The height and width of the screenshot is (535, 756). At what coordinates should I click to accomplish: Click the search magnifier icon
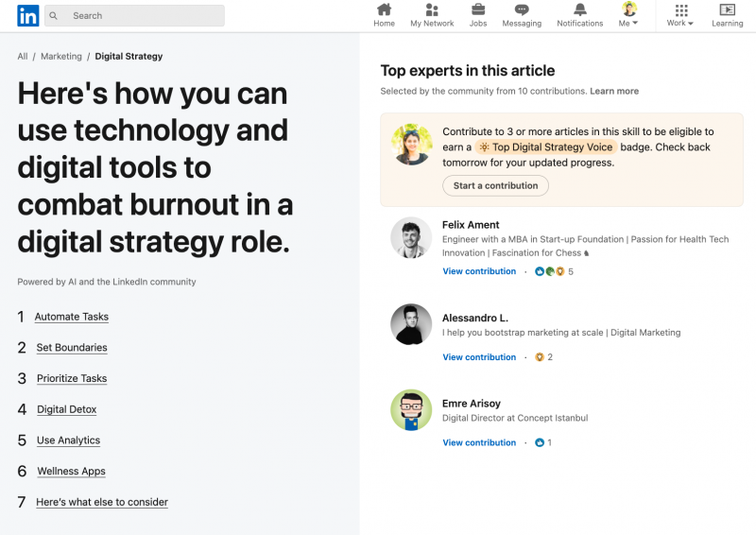point(54,16)
